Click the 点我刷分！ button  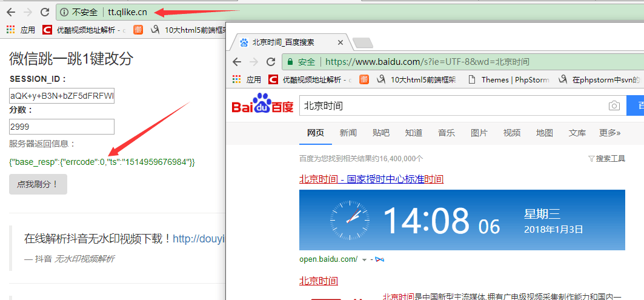[x=38, y=184]
